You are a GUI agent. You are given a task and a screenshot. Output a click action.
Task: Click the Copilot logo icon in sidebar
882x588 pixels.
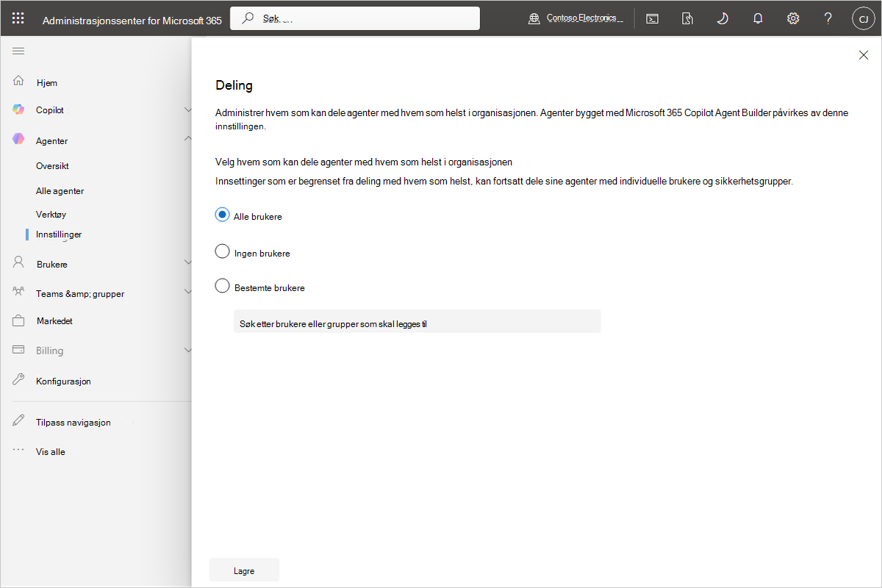(x=18, y=110)
